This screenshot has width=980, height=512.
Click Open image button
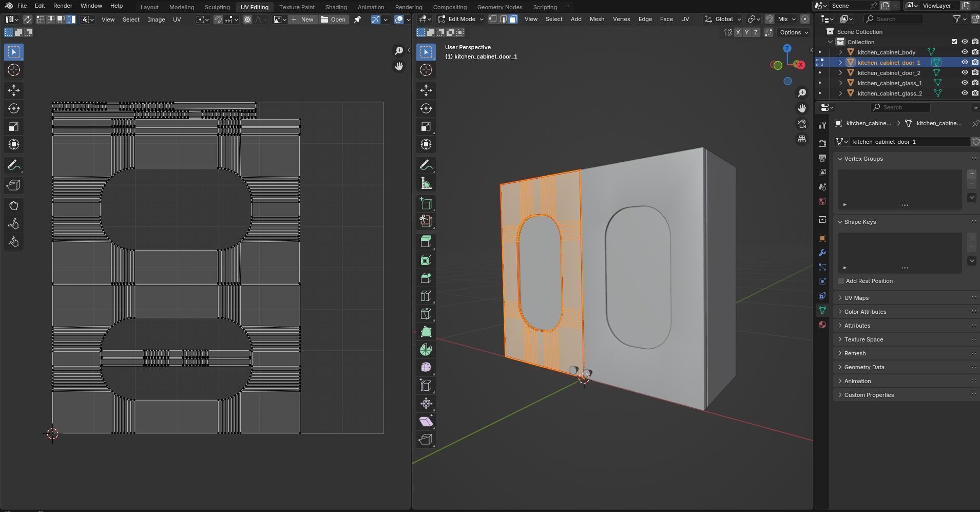click(x=333, y=20)
